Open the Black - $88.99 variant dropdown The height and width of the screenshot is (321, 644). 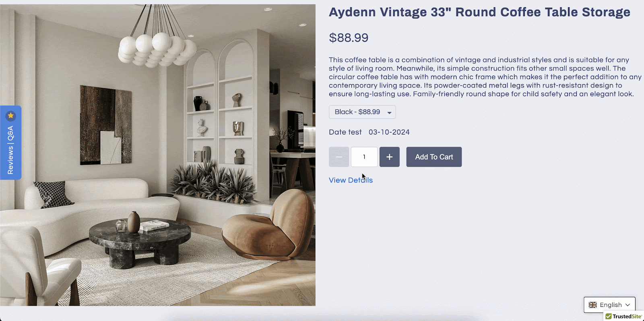click(x=362, y=112)
